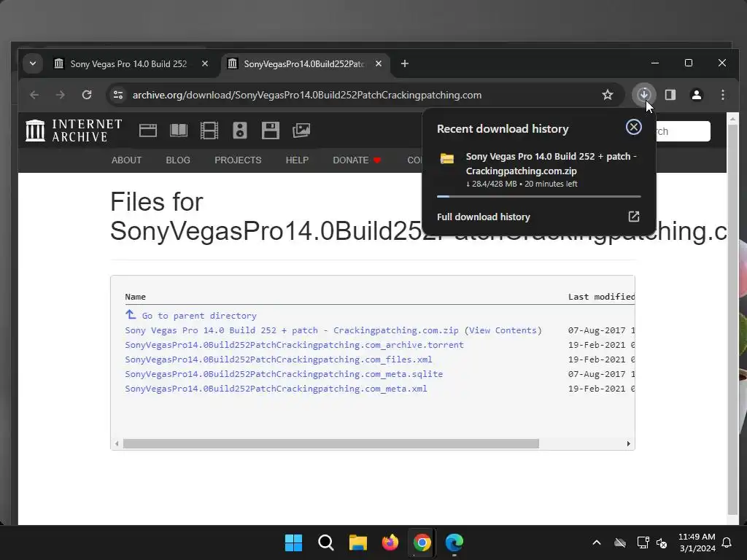Open the PROJECTS menu item

point(238,160)
